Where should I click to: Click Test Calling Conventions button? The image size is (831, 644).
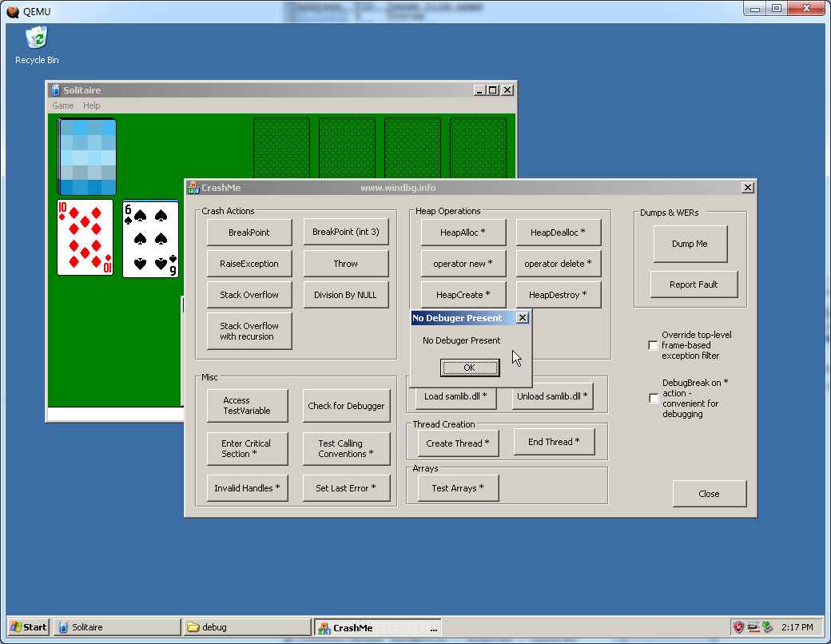pyautogui.click(x=346, y=448)
